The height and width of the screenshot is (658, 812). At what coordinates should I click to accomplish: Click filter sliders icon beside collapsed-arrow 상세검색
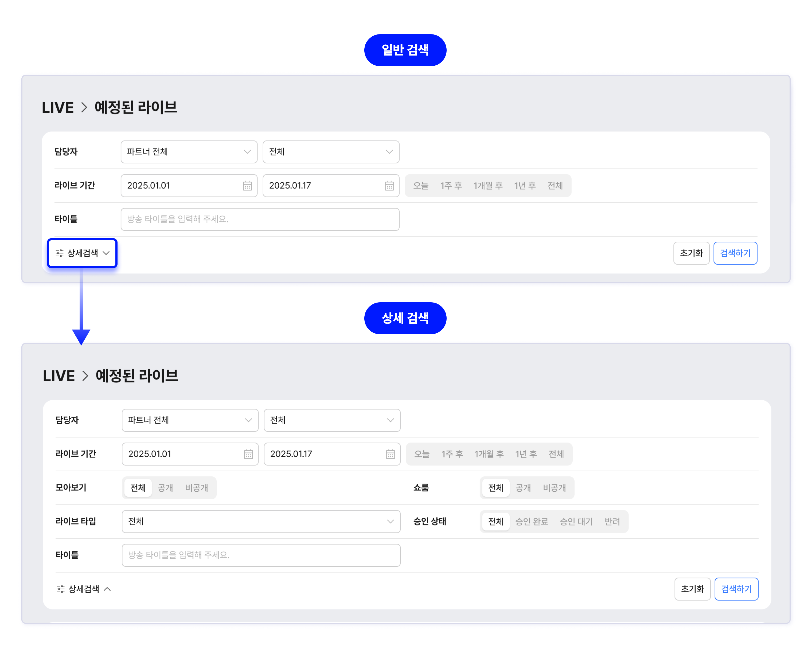(x=61, y=589)
